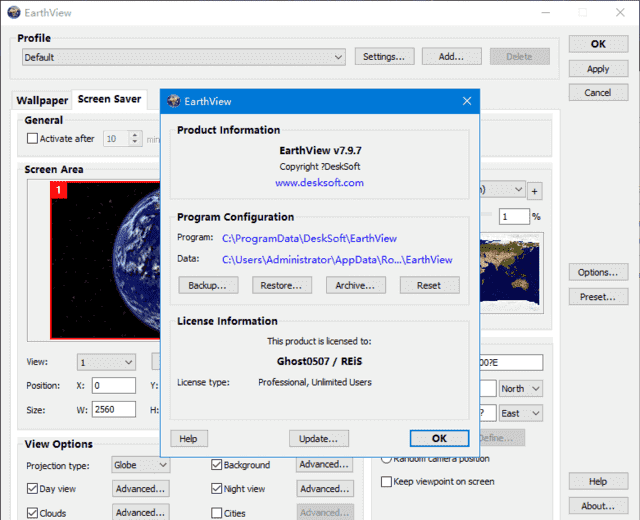This screenshot has height=520, width=640.
Task: Enable the Cities checkbox
Action: coord(217,513)
